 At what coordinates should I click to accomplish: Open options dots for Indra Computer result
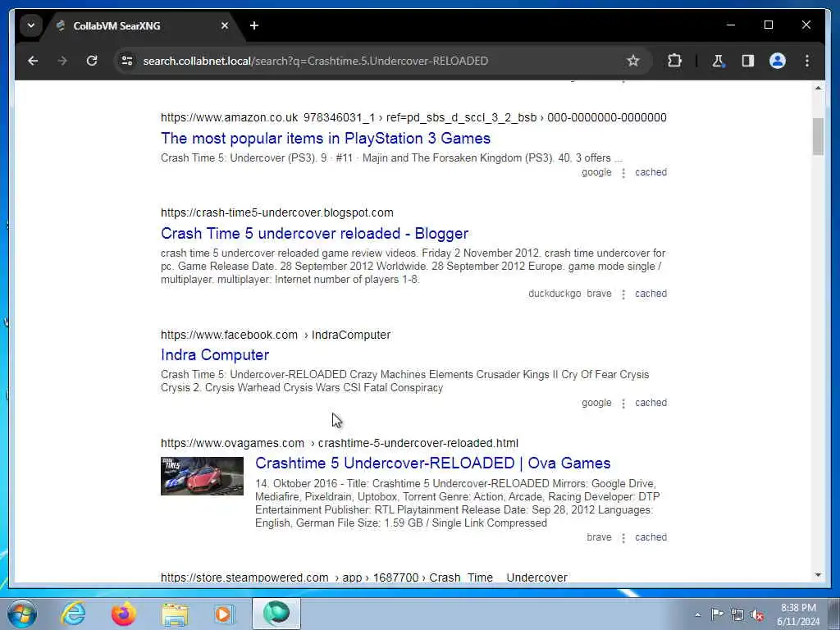[623, 403]
